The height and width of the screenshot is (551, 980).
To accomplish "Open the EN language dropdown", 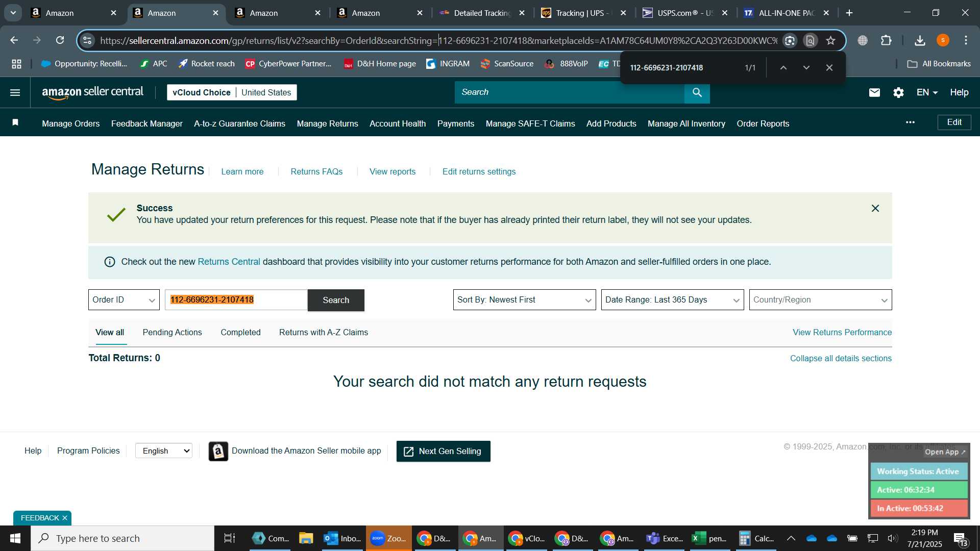I will click(926, 92).
